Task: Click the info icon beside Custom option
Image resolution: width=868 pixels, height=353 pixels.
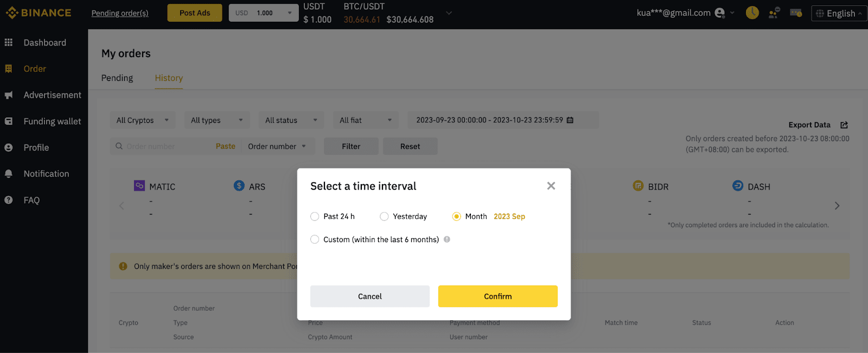Action: click(447, 239)
